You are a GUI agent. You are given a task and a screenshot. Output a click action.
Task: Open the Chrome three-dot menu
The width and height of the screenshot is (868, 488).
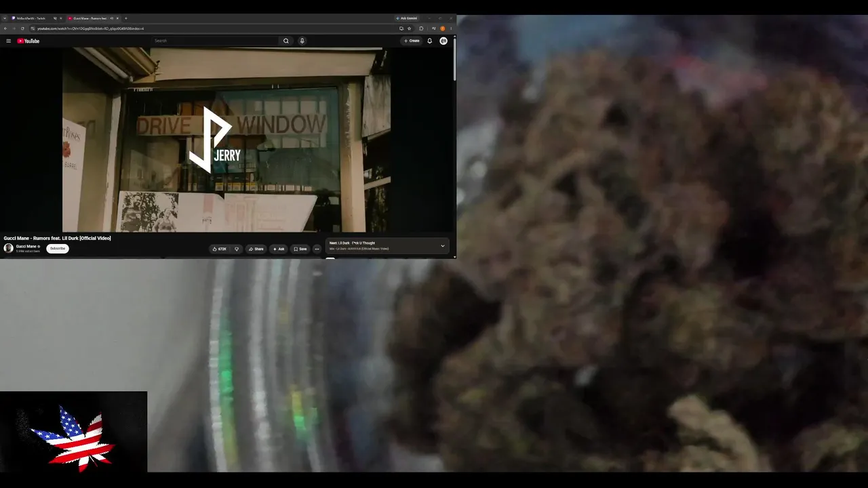click(451, 28)
